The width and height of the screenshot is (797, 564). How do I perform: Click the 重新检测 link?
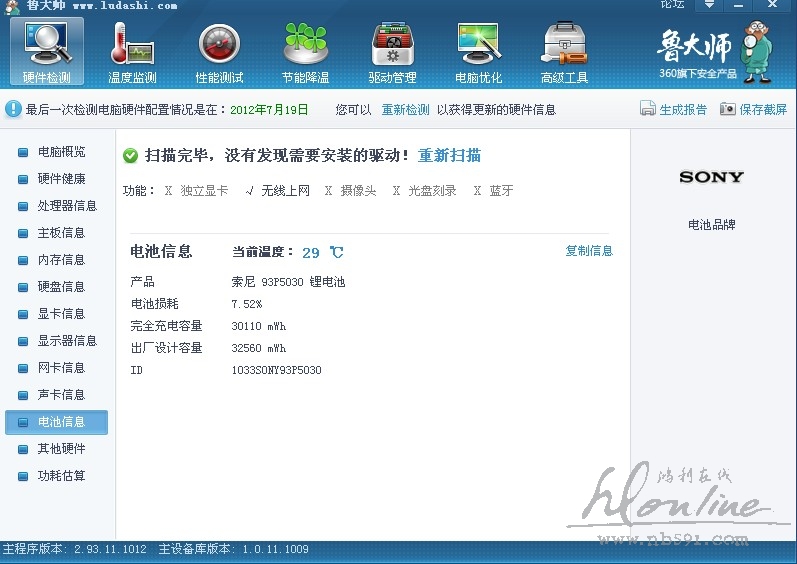click(x=405, y=110)
